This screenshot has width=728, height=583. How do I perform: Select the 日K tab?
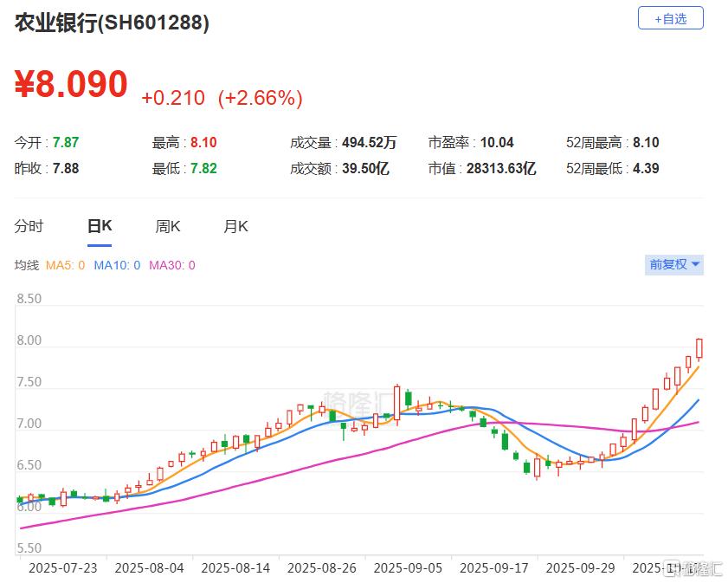(100, 226)
